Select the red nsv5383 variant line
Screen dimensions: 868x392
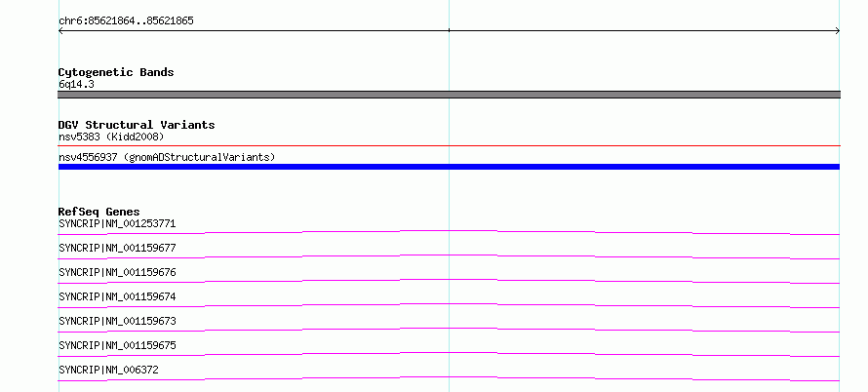[x=449, y=146]
